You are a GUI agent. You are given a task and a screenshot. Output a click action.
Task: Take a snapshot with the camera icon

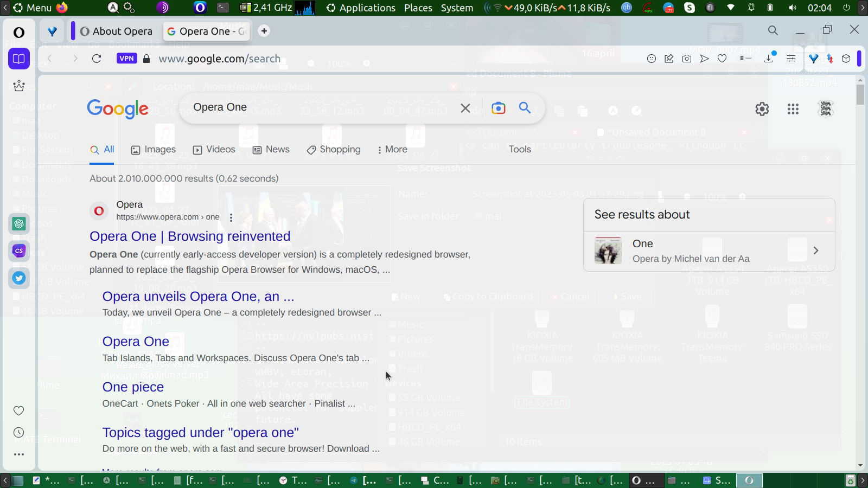pyautogui.click(x=687, y=59)
